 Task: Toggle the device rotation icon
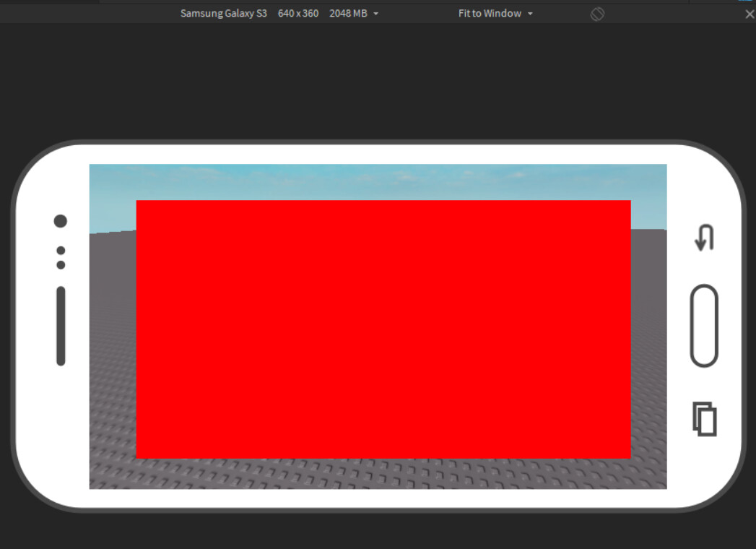[597, 14]
